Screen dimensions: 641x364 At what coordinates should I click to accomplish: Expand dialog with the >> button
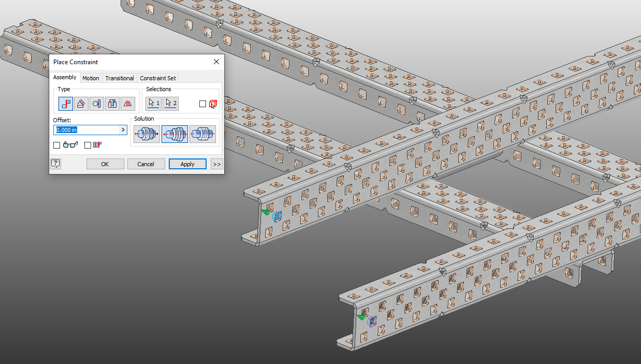[x=216, y=164]
